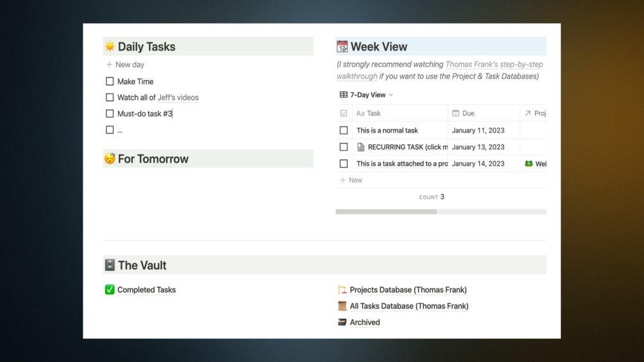The width and height of the screenshot is (644, 362).
Task: Check the Make Time checkbox
Action: pyautogui.click(x=110, y=81)
